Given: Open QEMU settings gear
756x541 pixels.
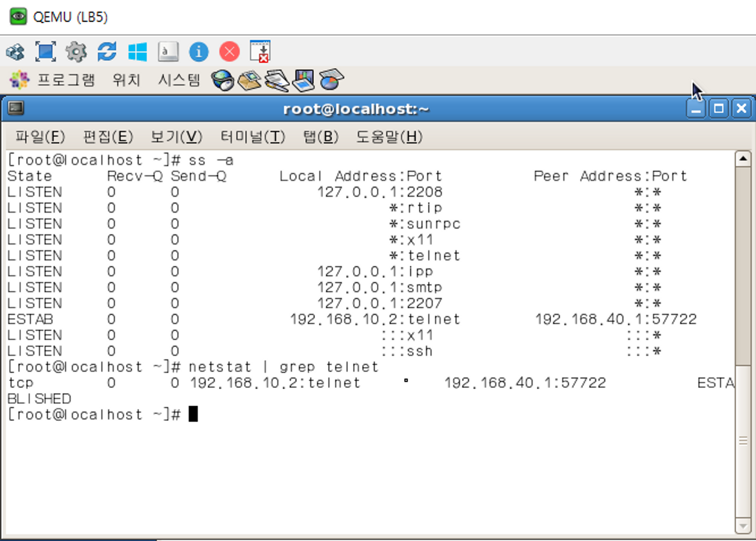Looking at the screenshot, I should coord(76,52).
